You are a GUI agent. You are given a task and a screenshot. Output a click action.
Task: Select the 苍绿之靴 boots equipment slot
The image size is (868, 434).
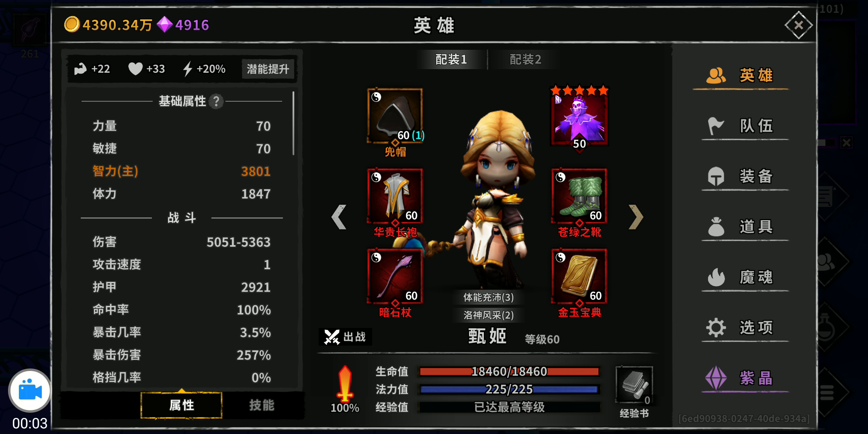point(579,196)
